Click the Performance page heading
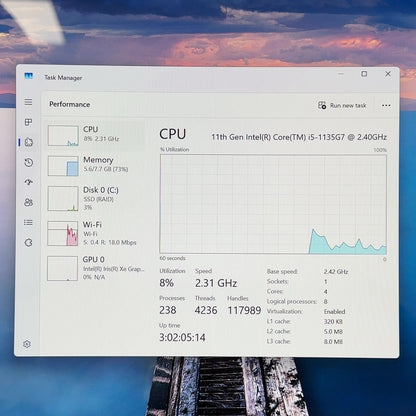Screen dimensions: 416x416 (x=70, y=104)
